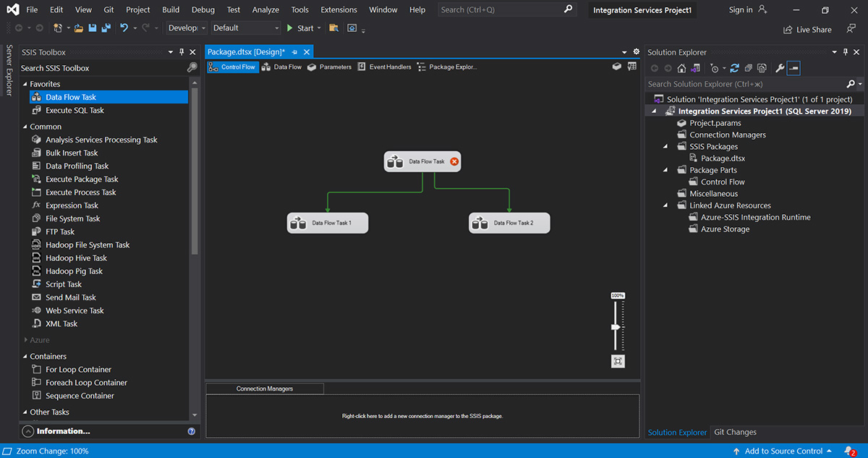Open the Extensions menu

339,9
